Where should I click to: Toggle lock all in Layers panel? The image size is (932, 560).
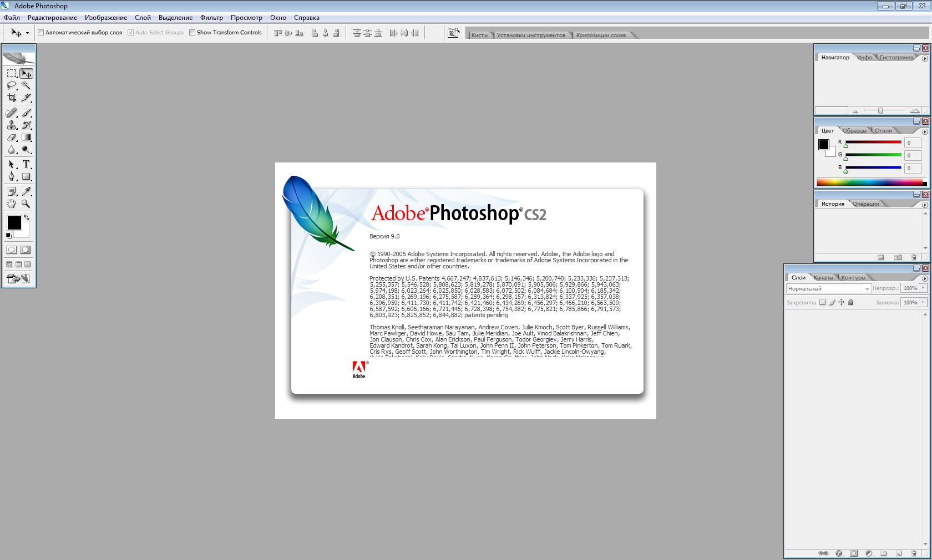pyautogui.click(x=851, y=302)
